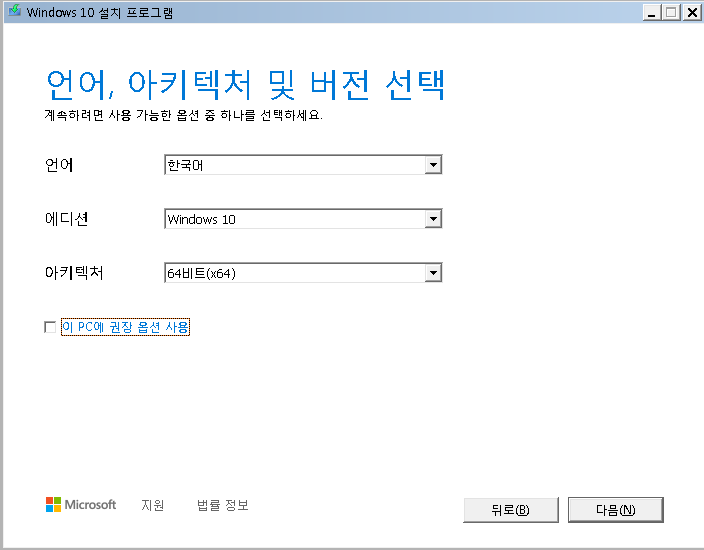Image resolution: width=704 pixels, height=550 pixels.
Task: Go back with the 뒤로(B) button
Action: (511, 510)
